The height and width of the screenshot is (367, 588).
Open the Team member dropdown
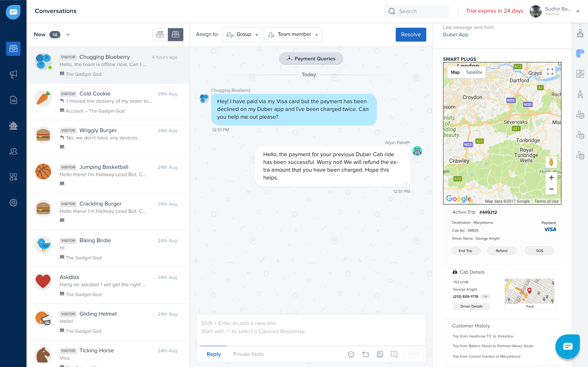coord(293,35)
